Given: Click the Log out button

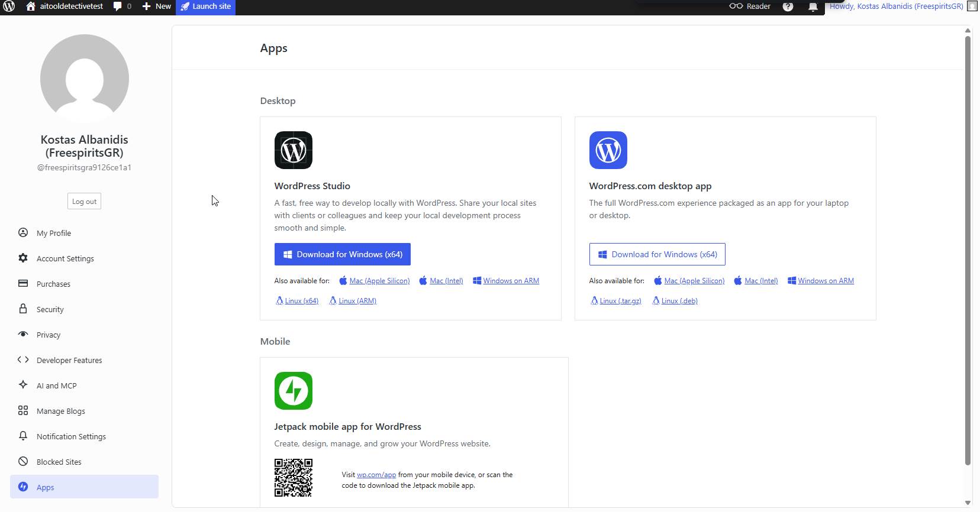Looking at the screenshot, I should 84,202.
